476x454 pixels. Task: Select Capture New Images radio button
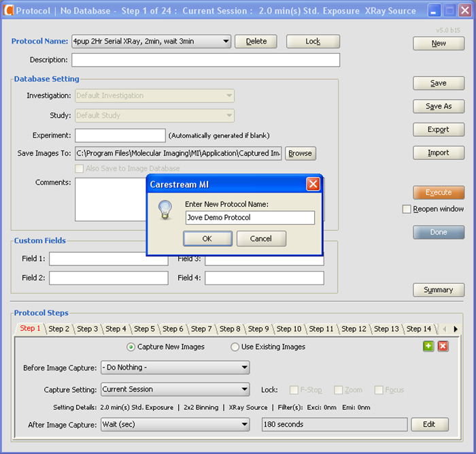(x=131, y=347)
